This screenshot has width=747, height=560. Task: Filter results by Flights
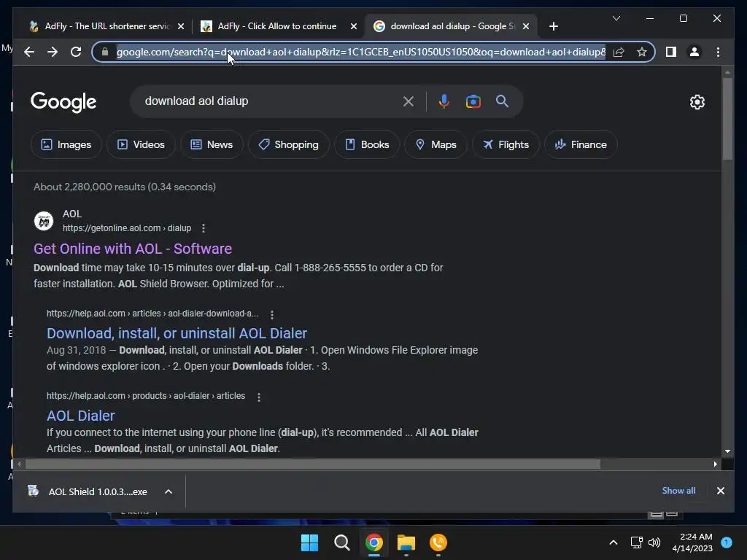(506, 144)
